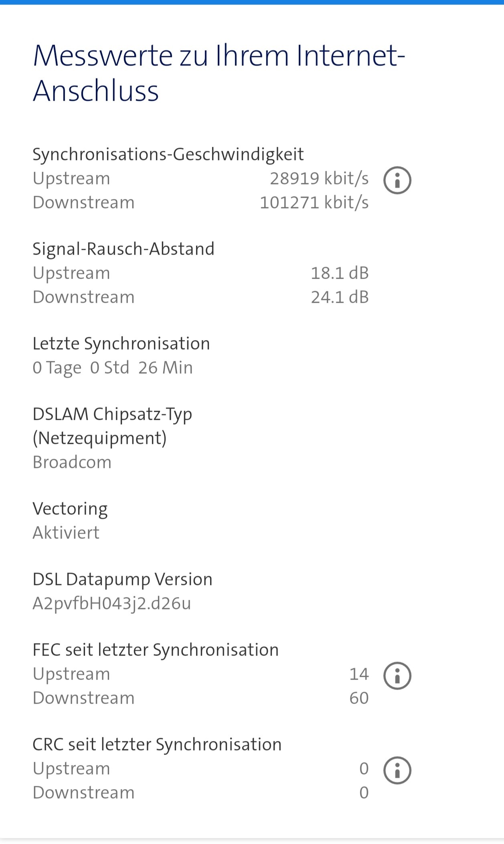504x844 pixels.
Task: Click the Broadcom chipset value
Action: click(x=72, y=462)
